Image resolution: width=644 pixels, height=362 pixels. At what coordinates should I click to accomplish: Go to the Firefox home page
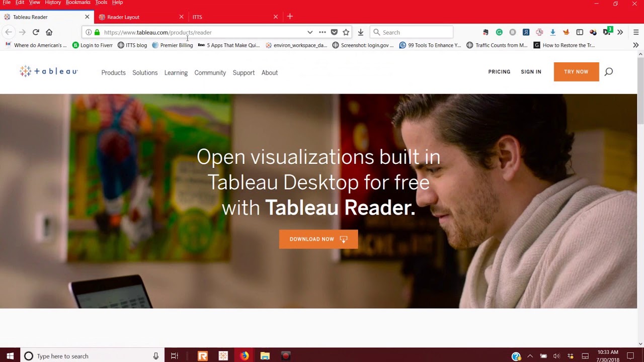point(49,32)
